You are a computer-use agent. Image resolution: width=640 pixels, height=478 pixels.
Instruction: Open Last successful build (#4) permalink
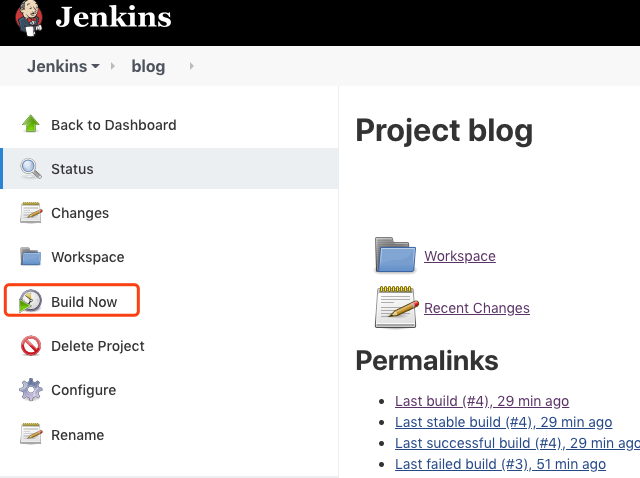[x=517, y=443]
